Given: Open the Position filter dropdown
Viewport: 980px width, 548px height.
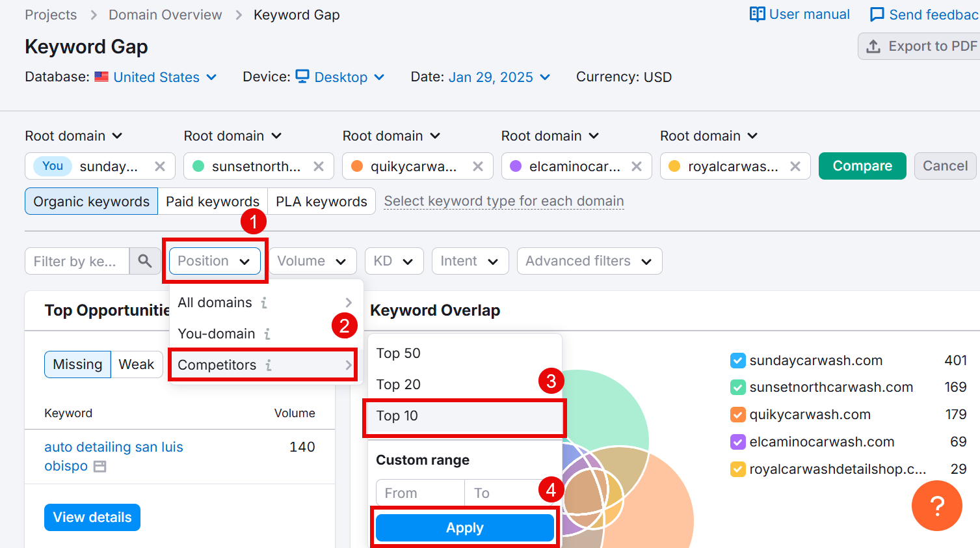Looking at the screenshot, I should [215, 261].
